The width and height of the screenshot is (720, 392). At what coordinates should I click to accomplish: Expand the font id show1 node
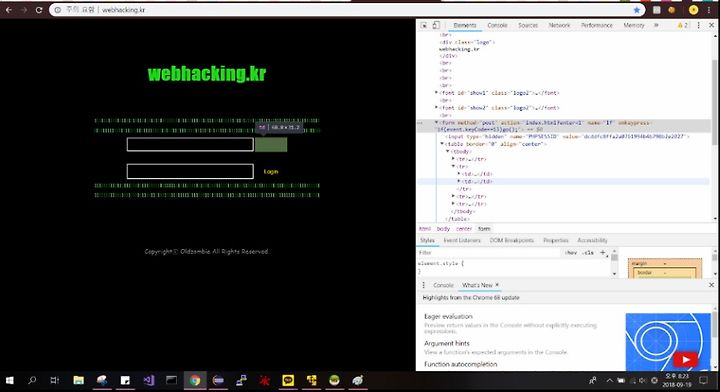click(436, 93)
